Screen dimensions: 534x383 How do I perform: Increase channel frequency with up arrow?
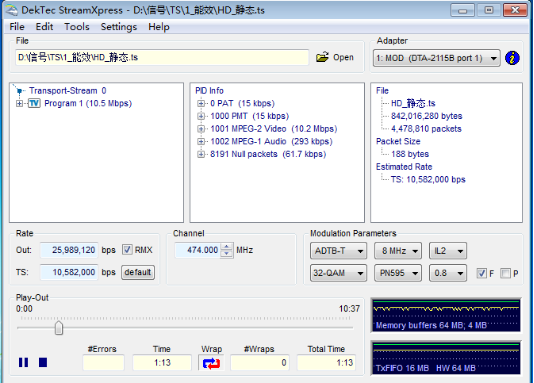click(x=226, y=246)
